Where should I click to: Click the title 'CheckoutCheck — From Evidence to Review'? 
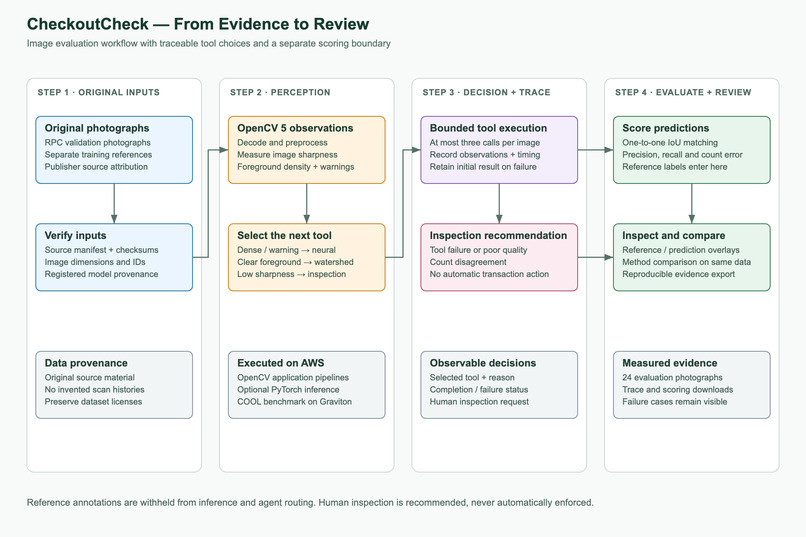coord(198,24)
